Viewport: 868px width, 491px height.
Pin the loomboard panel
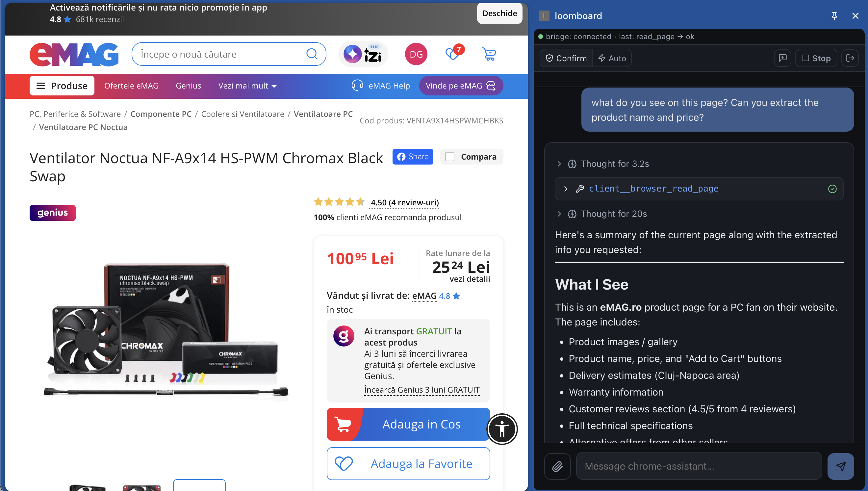tap(834, 15)
